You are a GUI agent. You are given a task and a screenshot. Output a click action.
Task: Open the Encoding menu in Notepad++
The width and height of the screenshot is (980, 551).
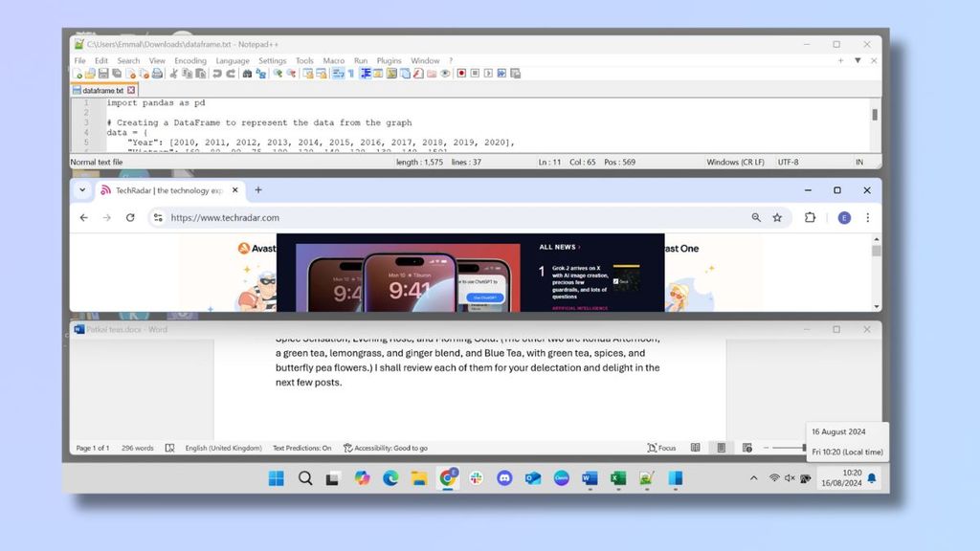point(190,60)
